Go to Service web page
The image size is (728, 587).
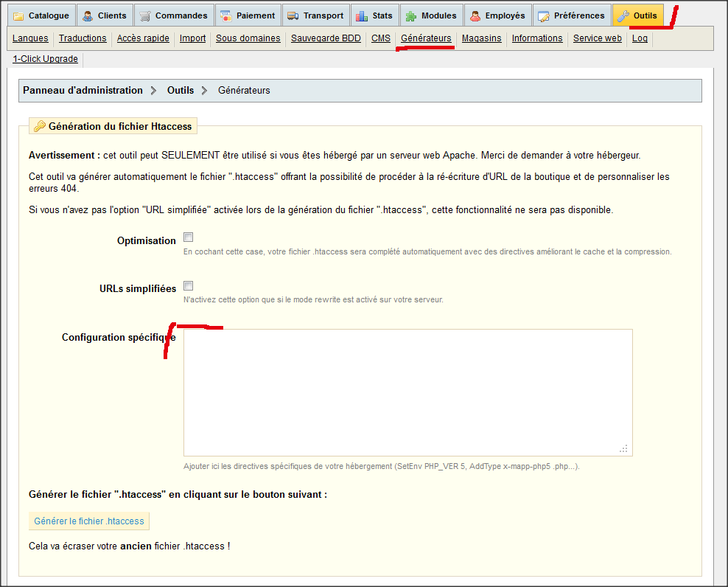click(597, 38)
